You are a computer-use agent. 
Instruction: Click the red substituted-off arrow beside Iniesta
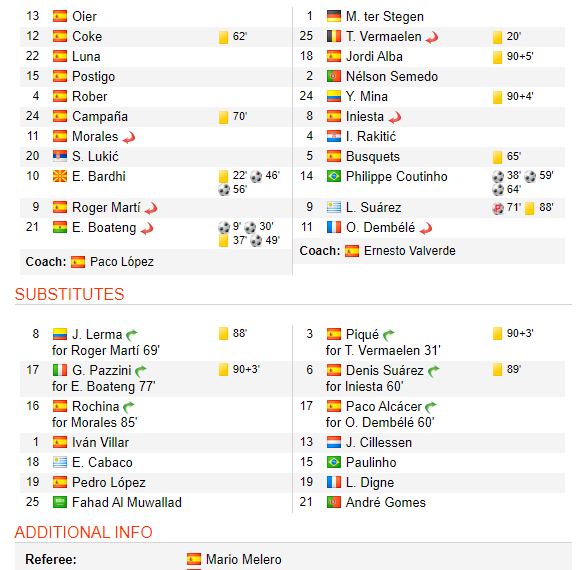coord(395,117)
